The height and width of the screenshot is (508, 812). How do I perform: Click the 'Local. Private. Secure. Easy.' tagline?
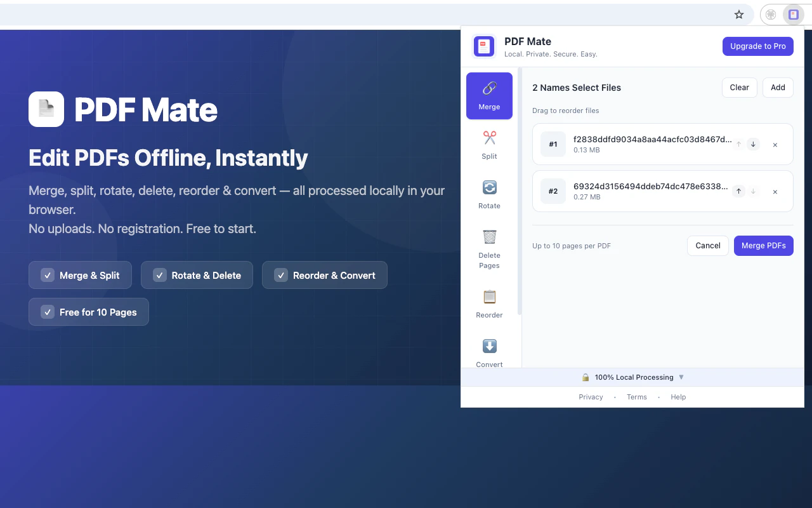[551, 54]
